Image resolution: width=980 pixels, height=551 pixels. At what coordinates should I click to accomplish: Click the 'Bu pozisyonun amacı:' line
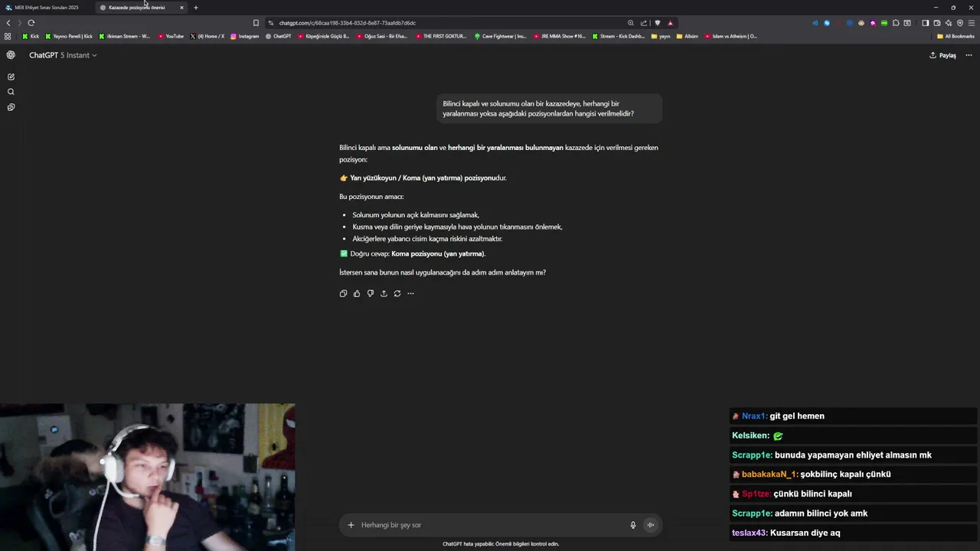[x=371, y=197]
